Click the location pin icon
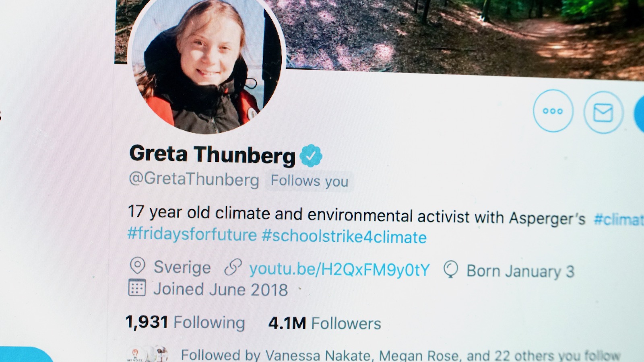The height and width of the screenshot is (362, 644). click(137, 266)
